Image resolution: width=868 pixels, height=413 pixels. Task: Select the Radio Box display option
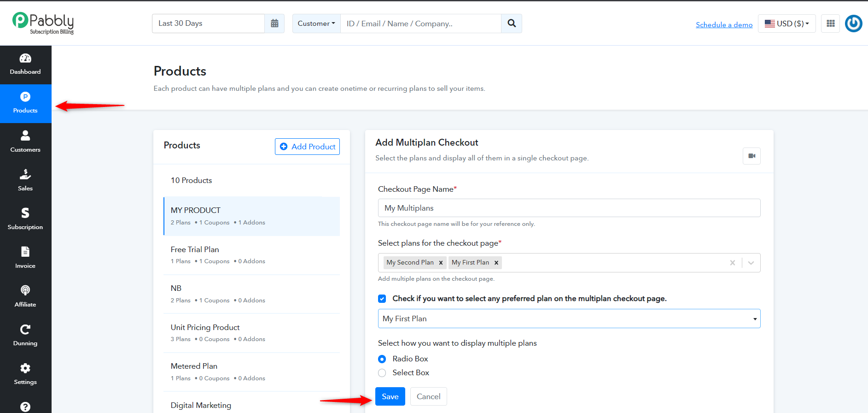(x=382, y=359)
